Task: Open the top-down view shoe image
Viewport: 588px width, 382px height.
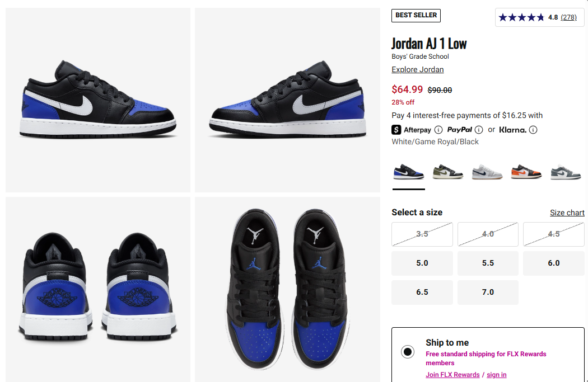Action: tap(287, 290)
